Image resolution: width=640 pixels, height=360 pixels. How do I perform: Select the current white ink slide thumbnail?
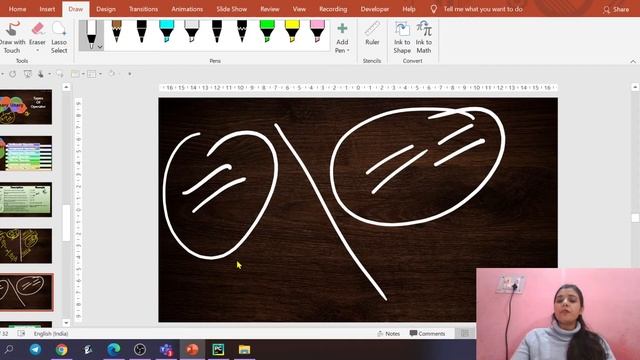click(x=26, y=292)
